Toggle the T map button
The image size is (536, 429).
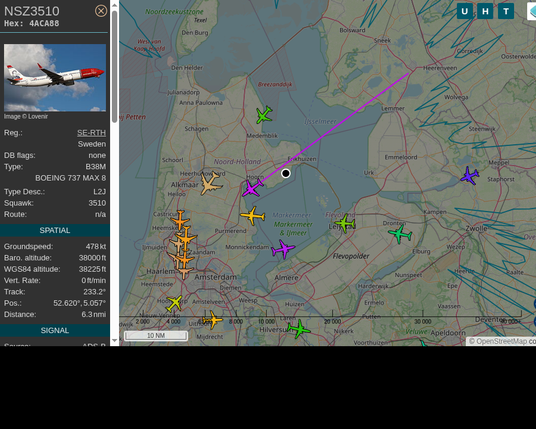click(x=506, y=11)
